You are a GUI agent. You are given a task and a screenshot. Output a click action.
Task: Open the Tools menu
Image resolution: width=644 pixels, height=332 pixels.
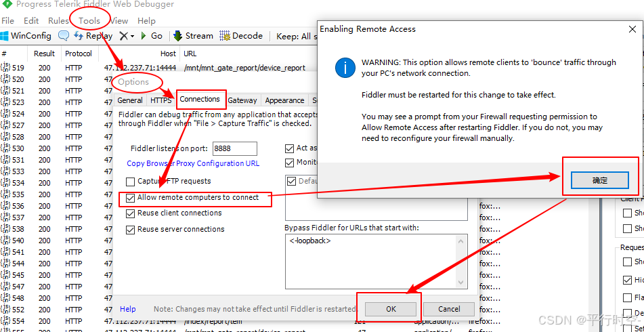[89, 20]
